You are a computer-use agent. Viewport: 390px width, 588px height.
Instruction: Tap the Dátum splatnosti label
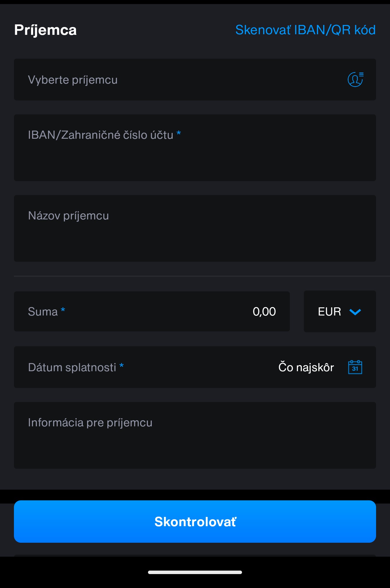point(72,367)
